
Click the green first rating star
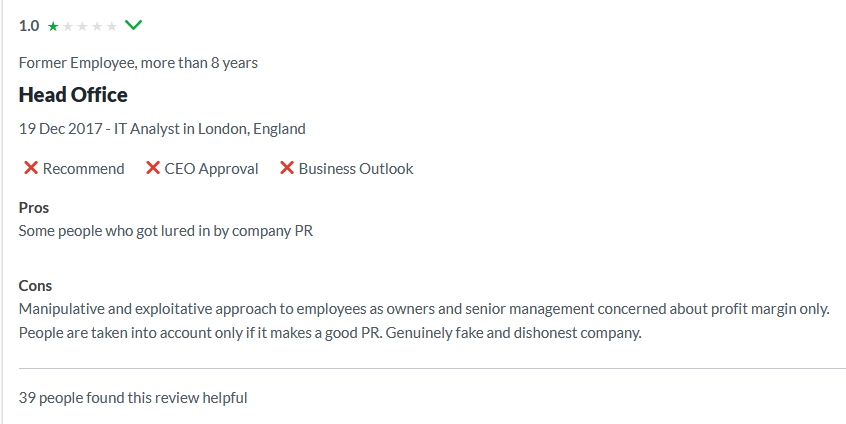(52, 27)
